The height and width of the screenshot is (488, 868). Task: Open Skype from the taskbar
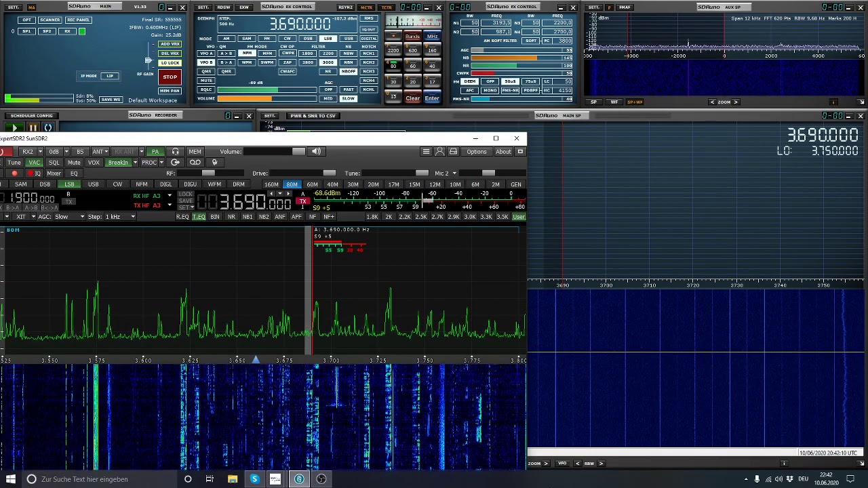tap(254, 479)
